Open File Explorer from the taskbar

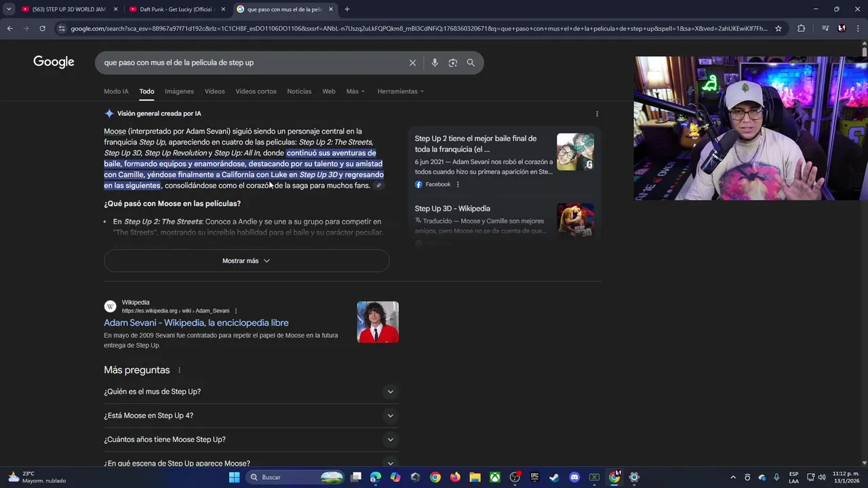click(475, 477)
